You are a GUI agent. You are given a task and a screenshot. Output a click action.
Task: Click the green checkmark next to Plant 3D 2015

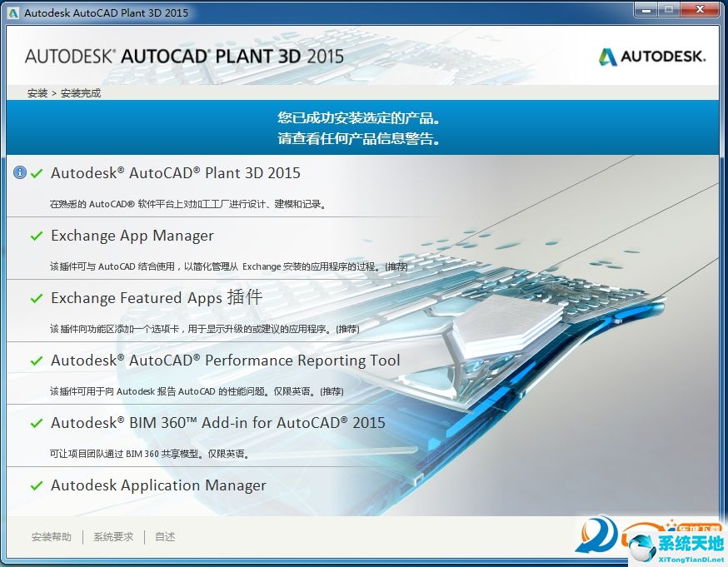tap(36, 172)
